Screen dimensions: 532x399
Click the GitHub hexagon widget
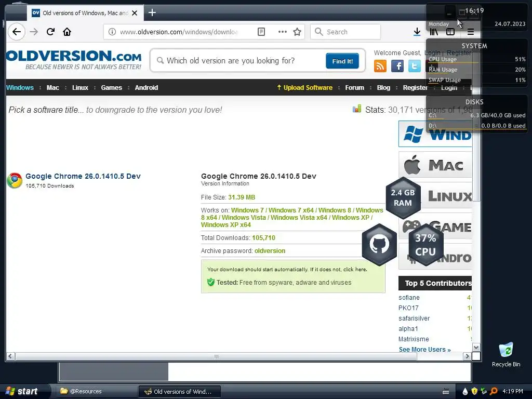pos(379,244)
